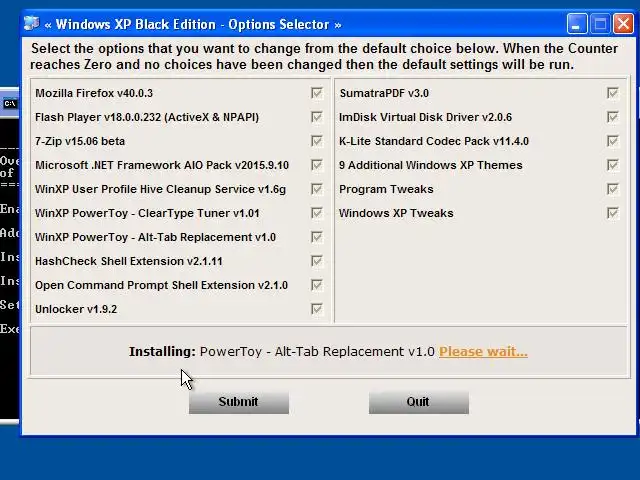The width and height of the screenshot is (640, 480).
Task: Close the Options Selector window
Action: click(623, 24)
